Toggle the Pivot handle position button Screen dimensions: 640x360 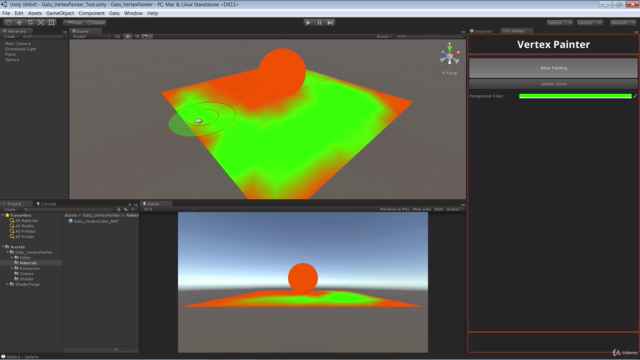[x=74, y=22]
